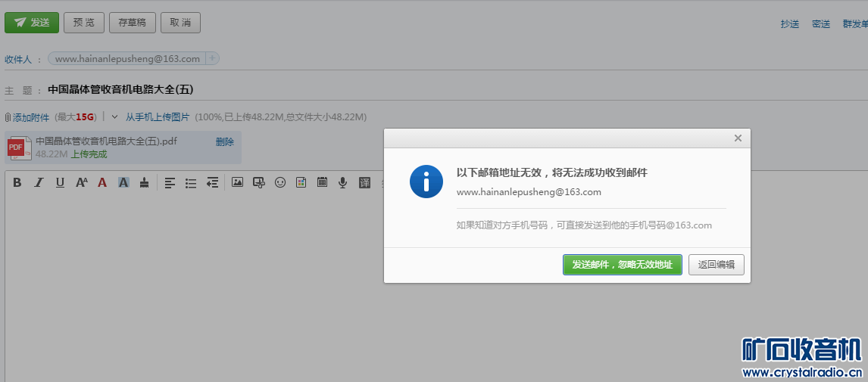Expand the attachment options dropdown arrow
This screenshot has width=868, height=382.
114,116
